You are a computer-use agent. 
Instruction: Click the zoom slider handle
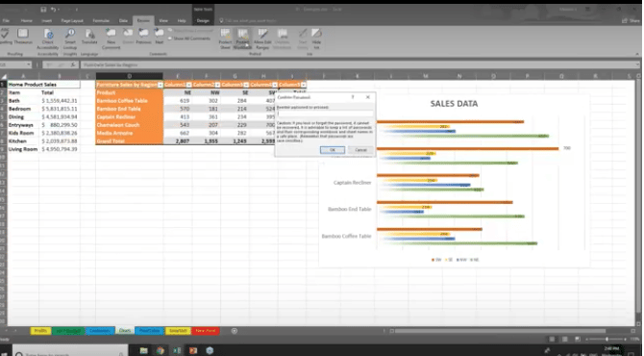[x=607, y=339]
